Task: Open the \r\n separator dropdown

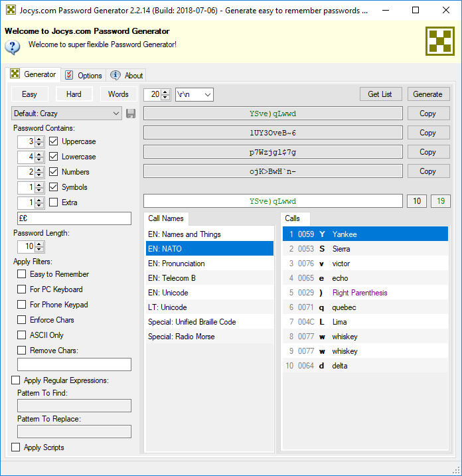Action: point(194,94)
